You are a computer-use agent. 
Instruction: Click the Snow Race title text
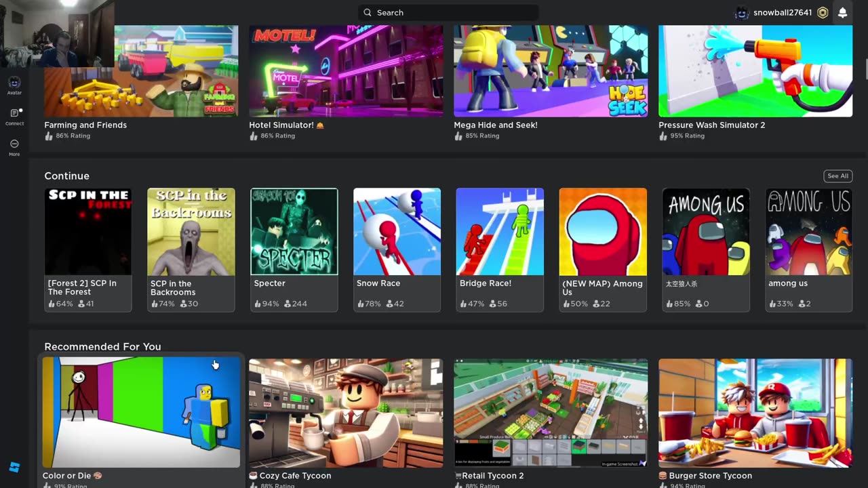click(378, 283)
